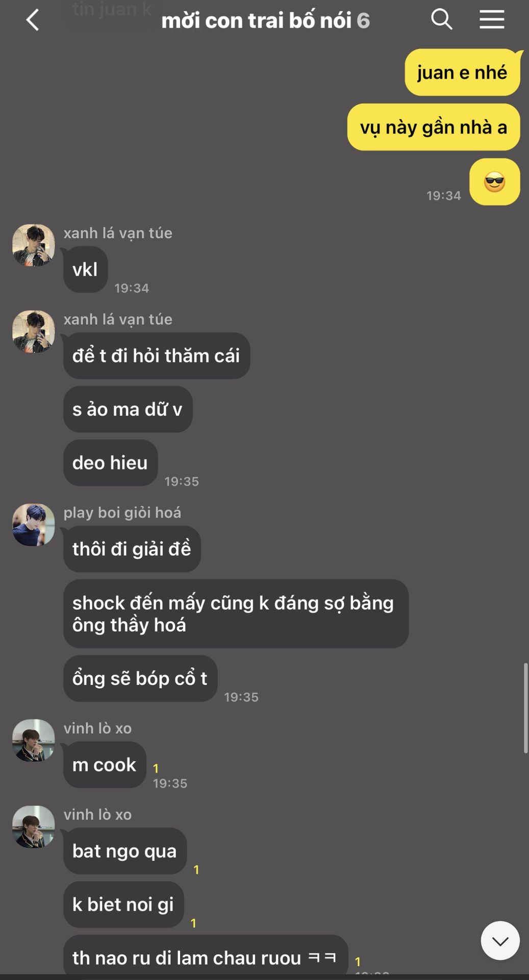Click the chat title "mời con trai bố nói"
The image size is (529, 980).
pyautogui.click(x=257, y=20)
